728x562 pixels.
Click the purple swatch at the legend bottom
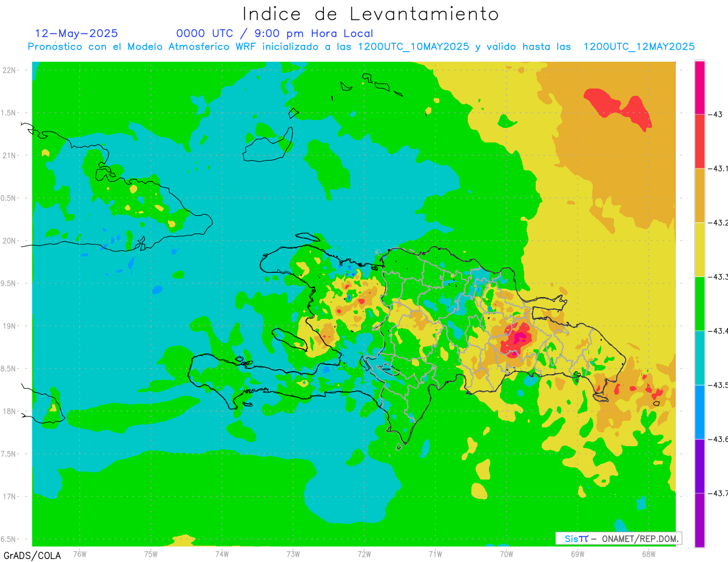click(x=699, y=520)
